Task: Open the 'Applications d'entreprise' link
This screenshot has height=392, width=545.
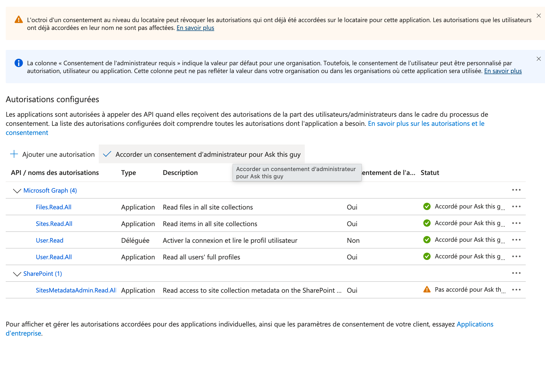Action: [475, 324]
